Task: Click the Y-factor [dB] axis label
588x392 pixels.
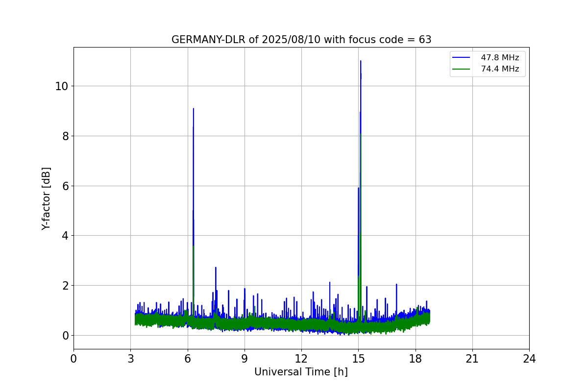Action: [46, 198]
